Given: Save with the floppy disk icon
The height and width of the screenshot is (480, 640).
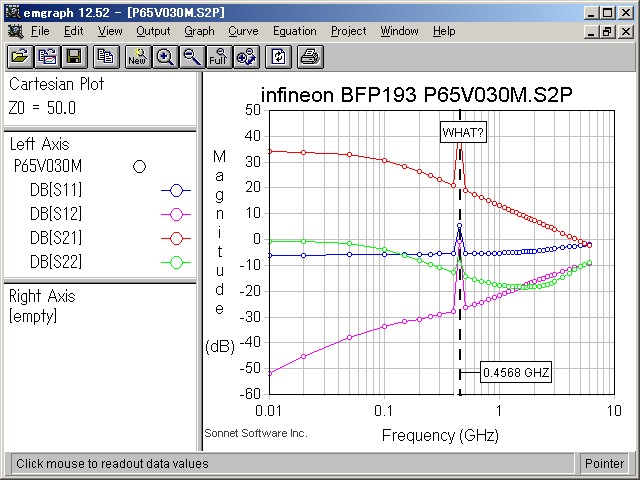Looking at the screenshot, I should tap(74, 56).
